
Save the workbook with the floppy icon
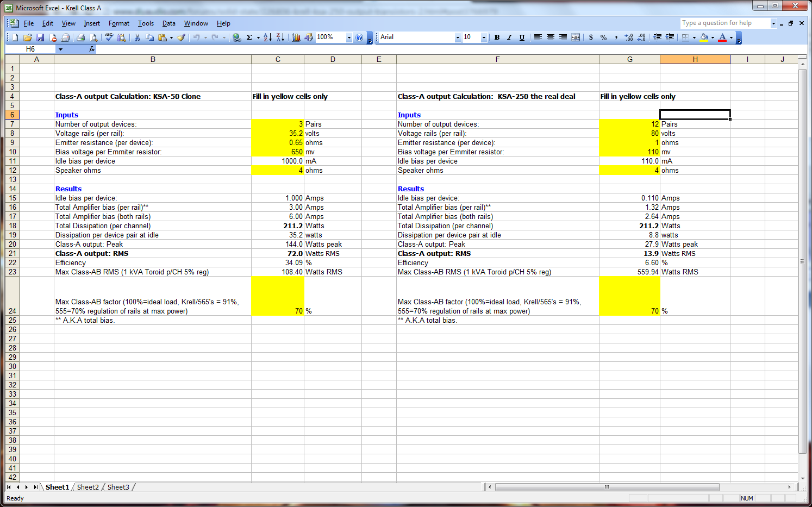click(x=40, y=37)
